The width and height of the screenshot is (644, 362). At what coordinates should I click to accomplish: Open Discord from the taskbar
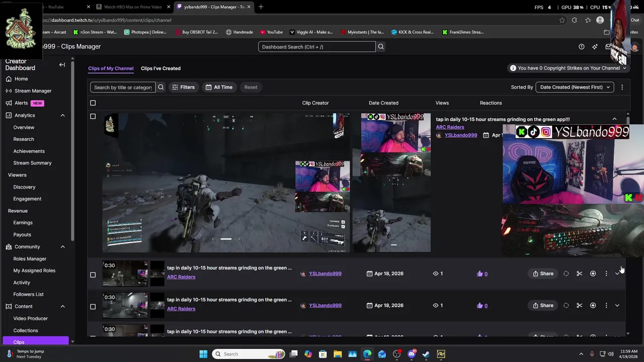[412, 354]
